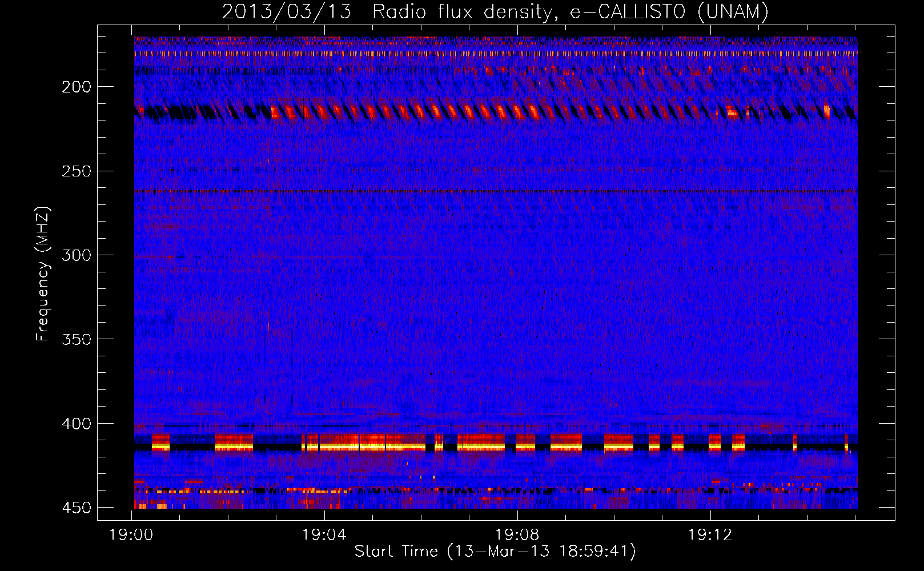Click the plot title '2013/03/13 Radio flux density'
Screen dimensions: 924x571
(496, 12)
